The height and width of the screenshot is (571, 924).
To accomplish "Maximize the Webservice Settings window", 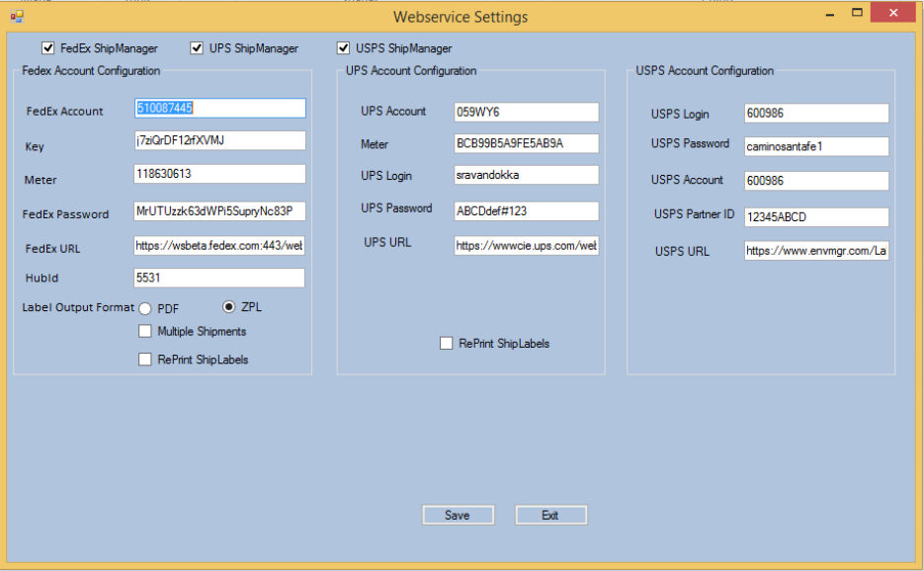I will tap(857, 13).
